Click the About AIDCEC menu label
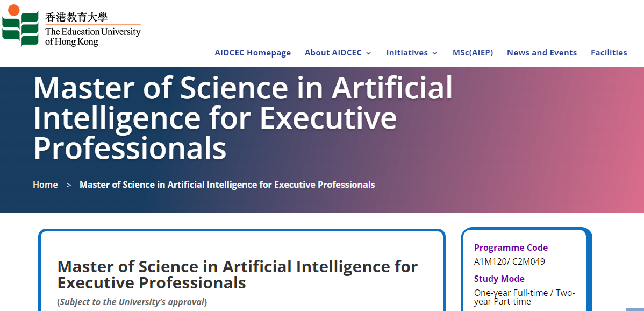The image size is (644, 311). coord(333,53)
